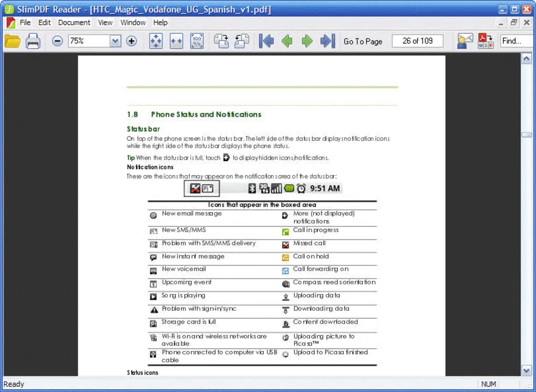Zoom out with the minus button
536x392 pixels.
pos(58,41)
